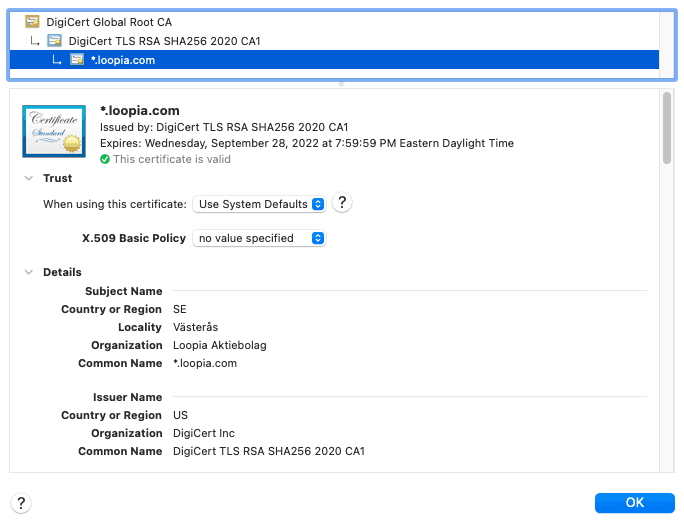Viewport: 684px width, 526px height.
Task: Click the *.loopia.com certificate title
Action: (x=140, y=111)
